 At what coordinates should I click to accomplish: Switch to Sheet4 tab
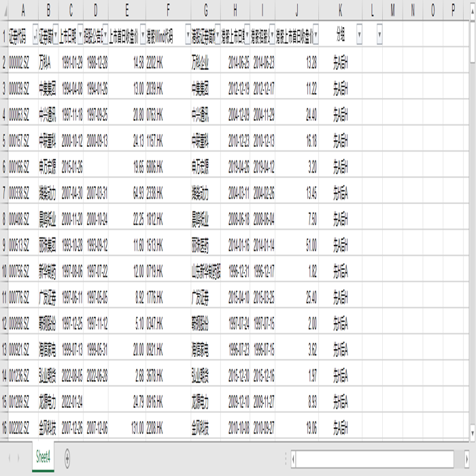[x=43, y=457]
